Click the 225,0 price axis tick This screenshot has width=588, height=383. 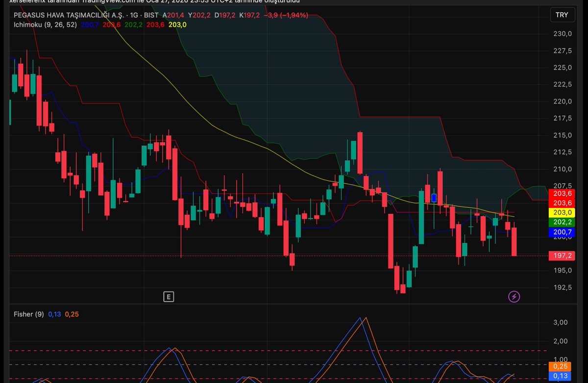tap(563, 68)
